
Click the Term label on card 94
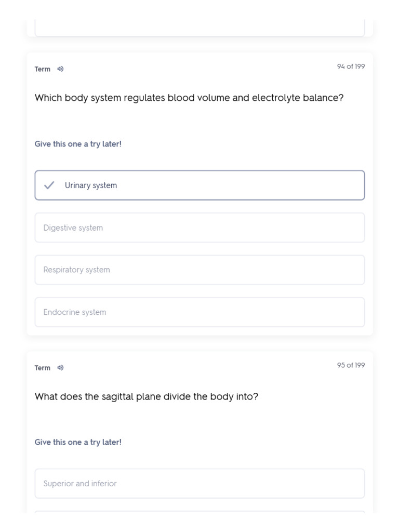(43, 69)
